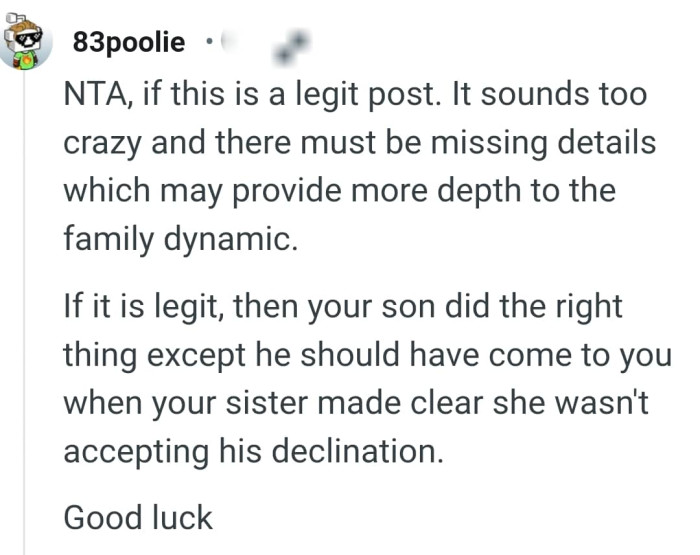Click the sunglasses on the avatar's face
Image resolution: width=700 pixels, height=555 pixels.
coord(26,39)
